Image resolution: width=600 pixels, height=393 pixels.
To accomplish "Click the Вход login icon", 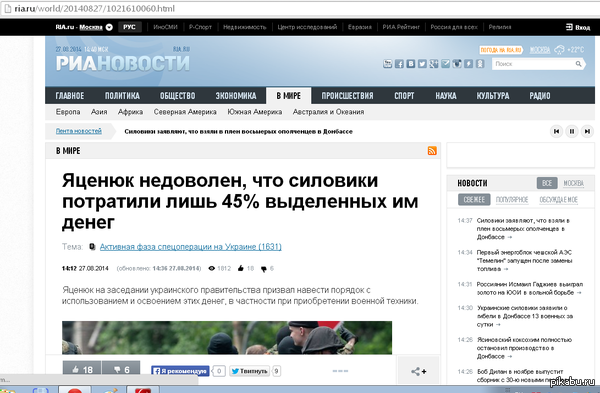I will 569,27.
